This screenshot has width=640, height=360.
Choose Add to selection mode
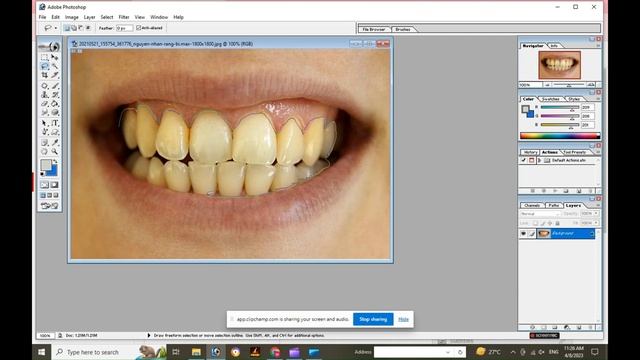[x=74, y=28]
